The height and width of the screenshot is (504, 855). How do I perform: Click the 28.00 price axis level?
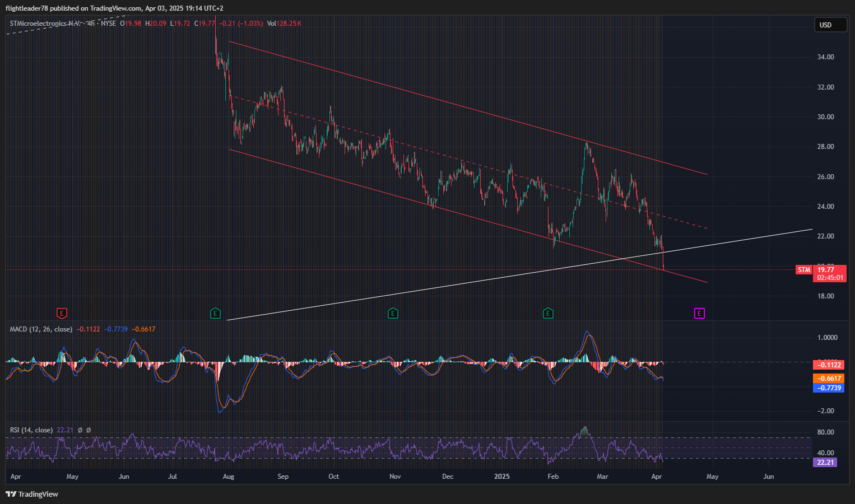[x=826, y=147]
